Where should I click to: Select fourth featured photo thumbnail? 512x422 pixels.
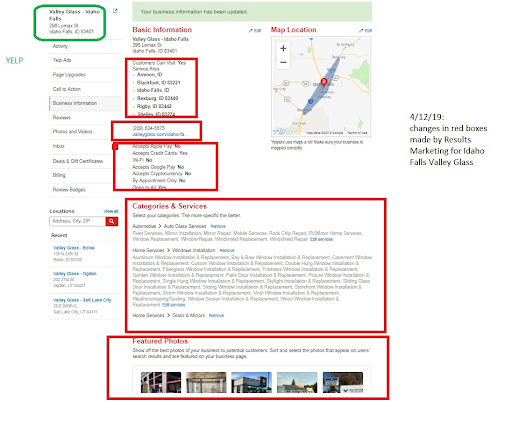(297, 382)
